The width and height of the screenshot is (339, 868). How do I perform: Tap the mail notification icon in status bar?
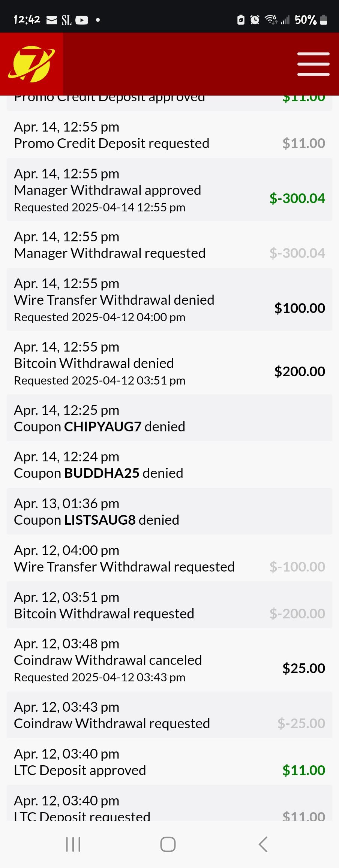tap(51, 20)
